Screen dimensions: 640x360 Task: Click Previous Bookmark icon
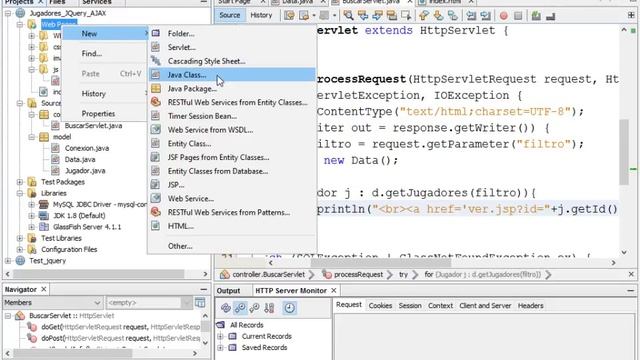tap(424, 16)
